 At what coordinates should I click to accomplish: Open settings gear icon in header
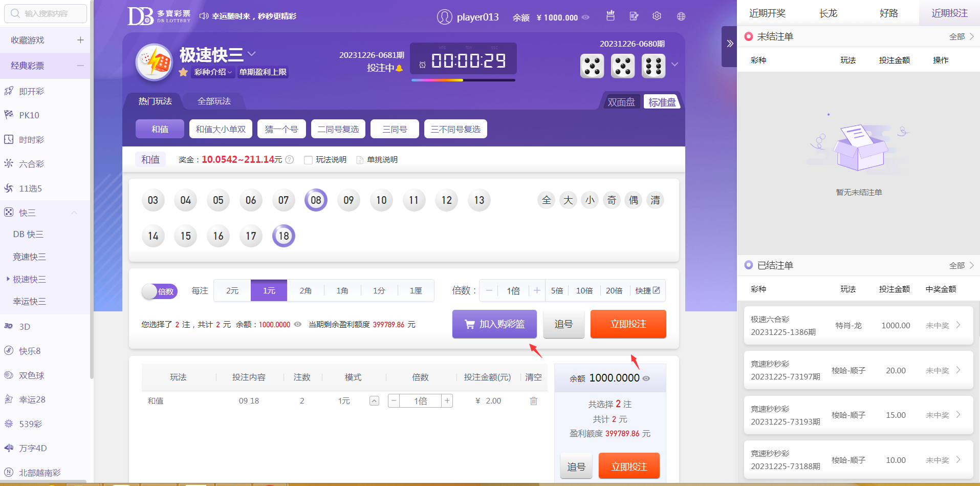(657, 16)
